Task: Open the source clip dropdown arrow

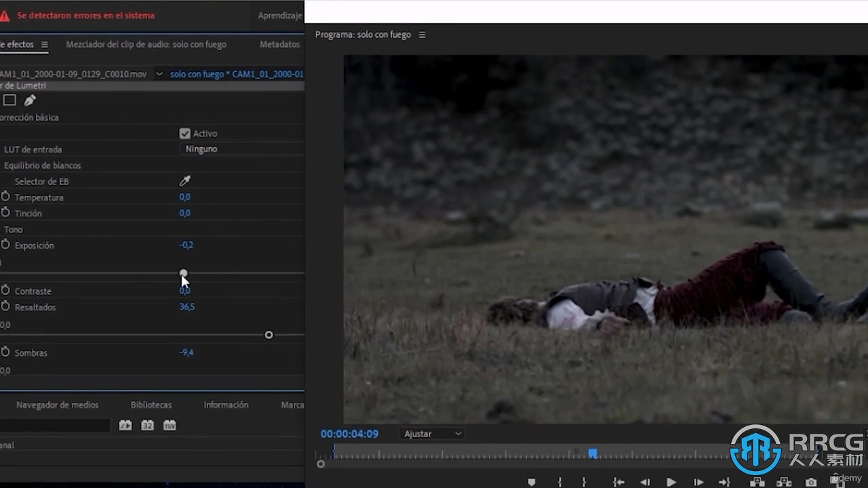Action: (x=159, y=74)
